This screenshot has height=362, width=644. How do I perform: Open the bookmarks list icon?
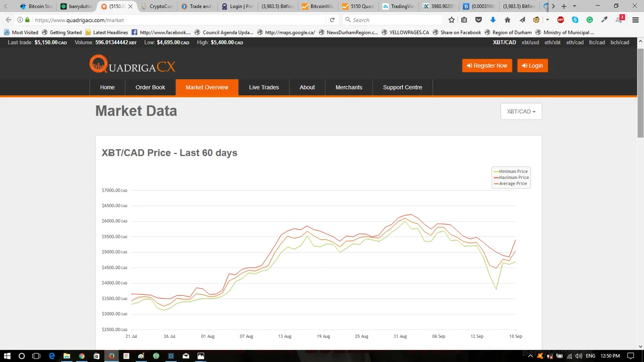click(464, 20)
